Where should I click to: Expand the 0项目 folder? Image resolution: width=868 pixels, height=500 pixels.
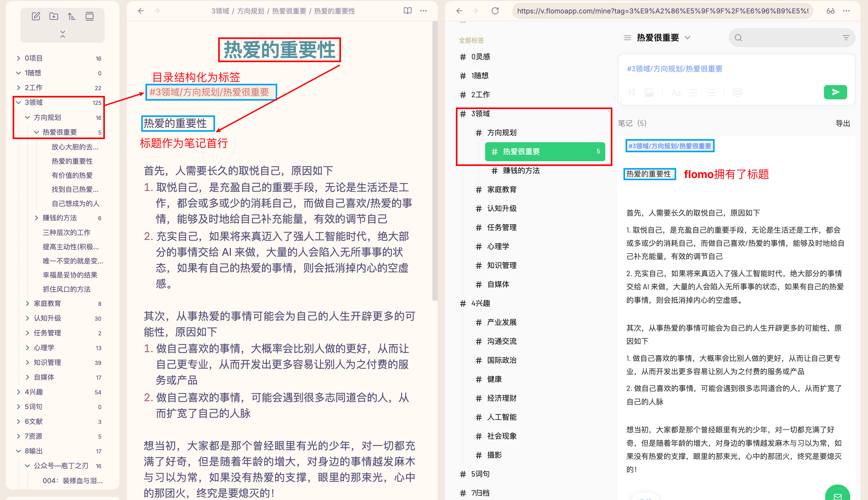click(18, 58)
